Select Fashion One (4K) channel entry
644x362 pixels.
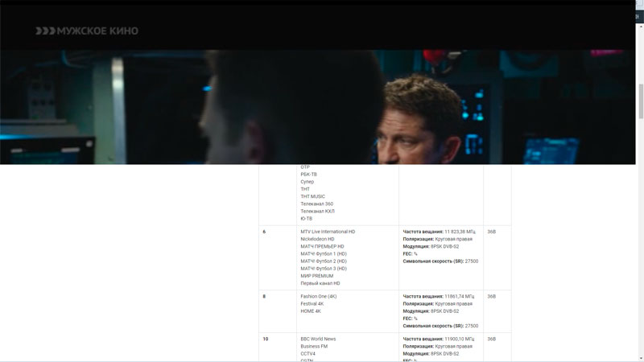click(319, 296)
